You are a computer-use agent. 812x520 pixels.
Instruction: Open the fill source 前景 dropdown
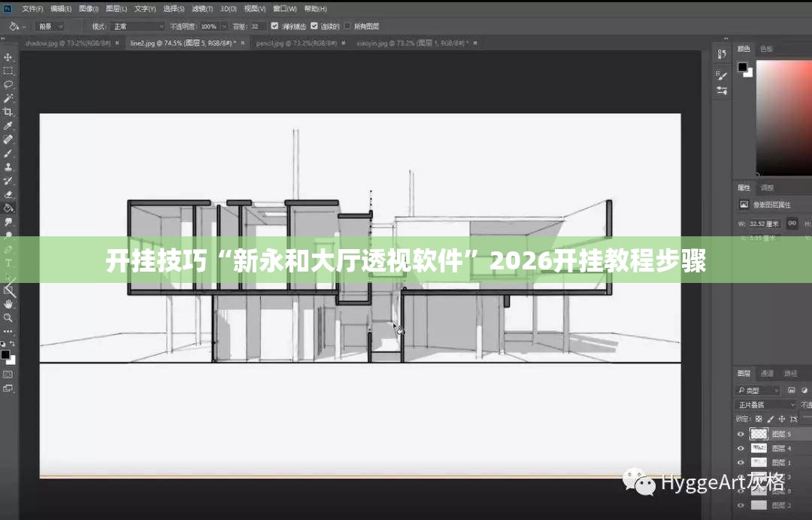[x=50, y=26]
